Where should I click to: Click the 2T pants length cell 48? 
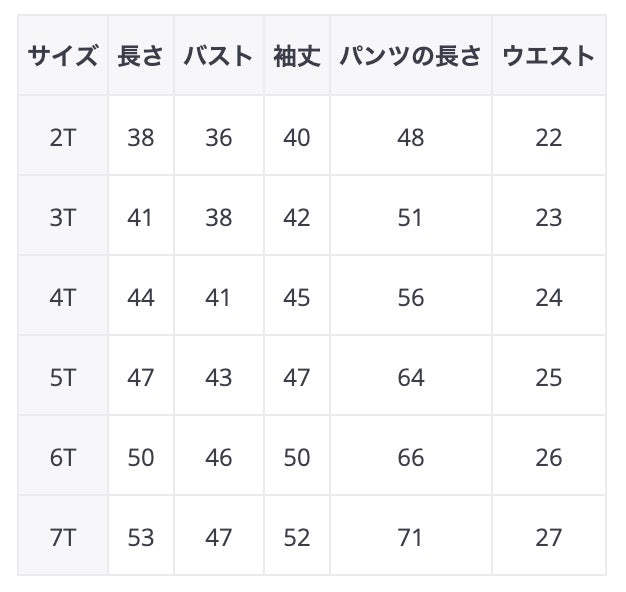click(x=411, y=137)
